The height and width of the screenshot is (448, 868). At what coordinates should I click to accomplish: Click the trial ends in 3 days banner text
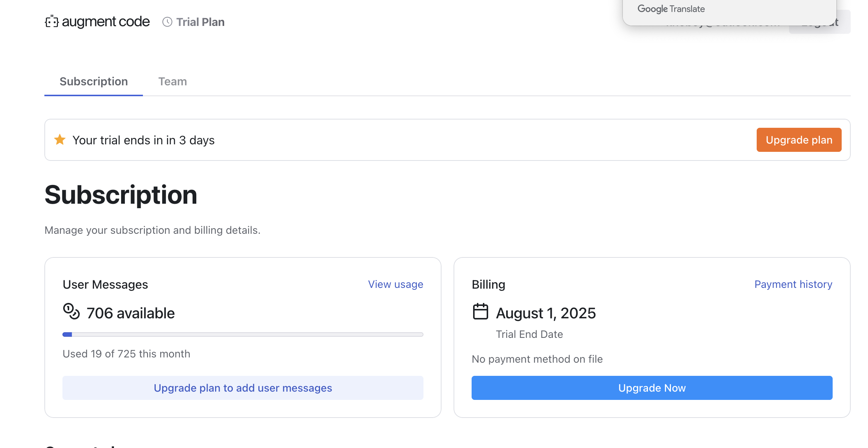143,140
